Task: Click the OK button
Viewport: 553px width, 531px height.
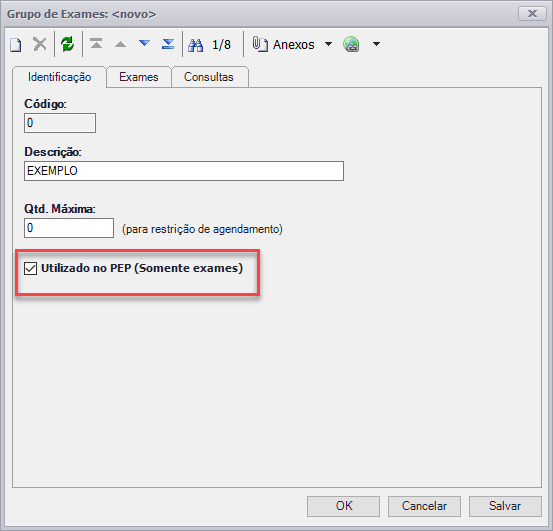Action: coord(343,506)
